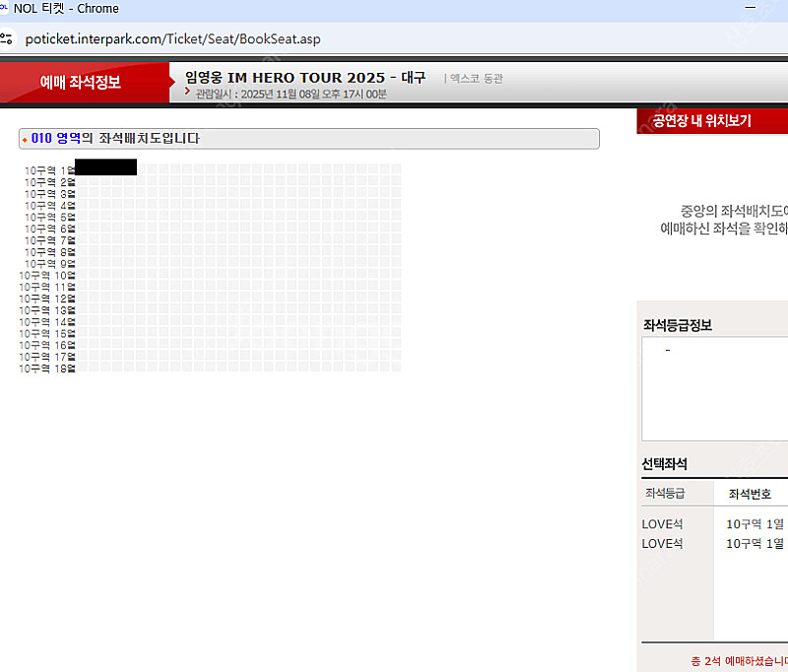Click the 엑스코 동관 venue text

point(477,79)
